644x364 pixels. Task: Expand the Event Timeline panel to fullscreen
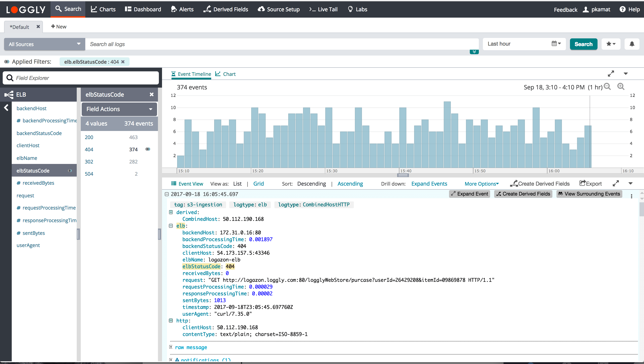(611, 74)
